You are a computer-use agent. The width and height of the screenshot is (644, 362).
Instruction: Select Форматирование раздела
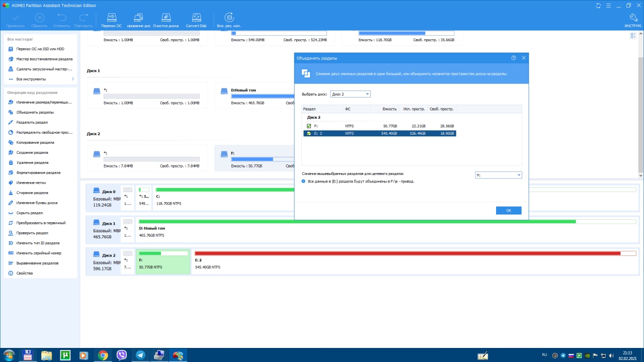(x=34, y=172)
